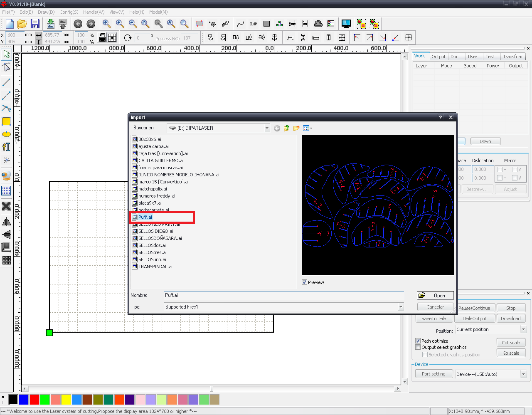Click the rotate arrow icon
Screen dimensions: 532x415
click(128, 38)
